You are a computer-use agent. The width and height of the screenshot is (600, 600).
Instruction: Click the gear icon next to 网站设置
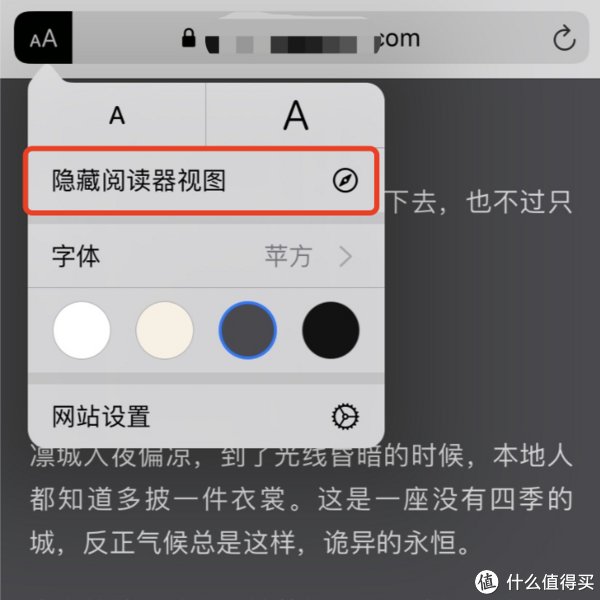[x=345, y=416]
